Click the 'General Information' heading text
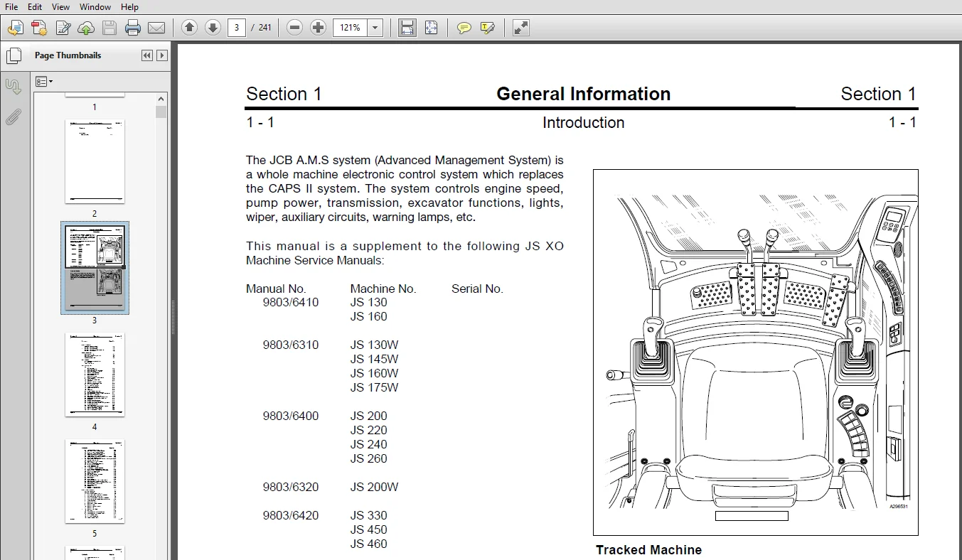Viewport: 962px width, 560px height. 583,94
